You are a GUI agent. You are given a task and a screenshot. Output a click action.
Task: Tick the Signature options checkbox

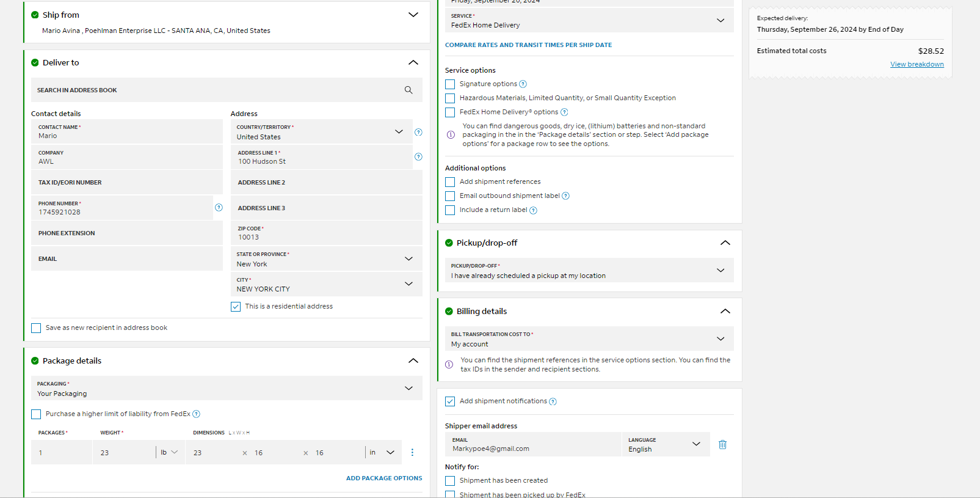tap(450, 84)
